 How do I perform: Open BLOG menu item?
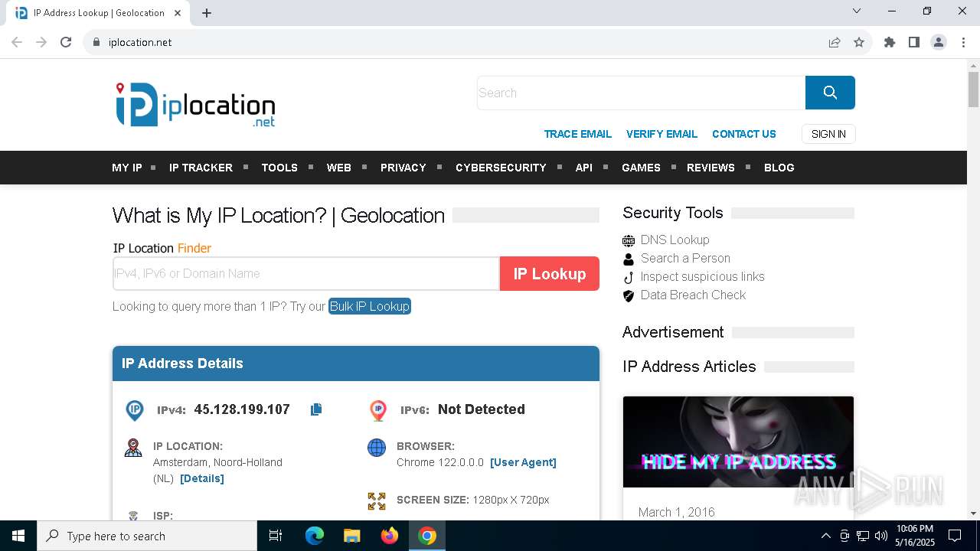779,168
